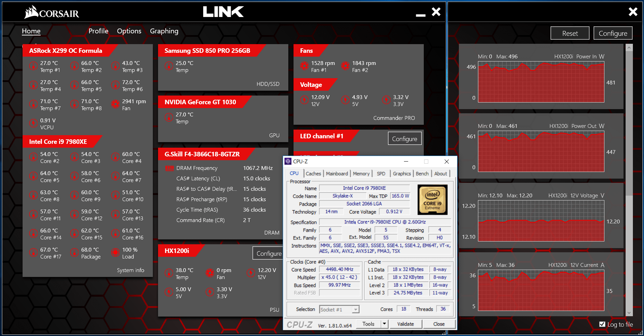Open the About tab in CPU-Z
The height and width of the screenshot is (336, 644).
[441, 173]
